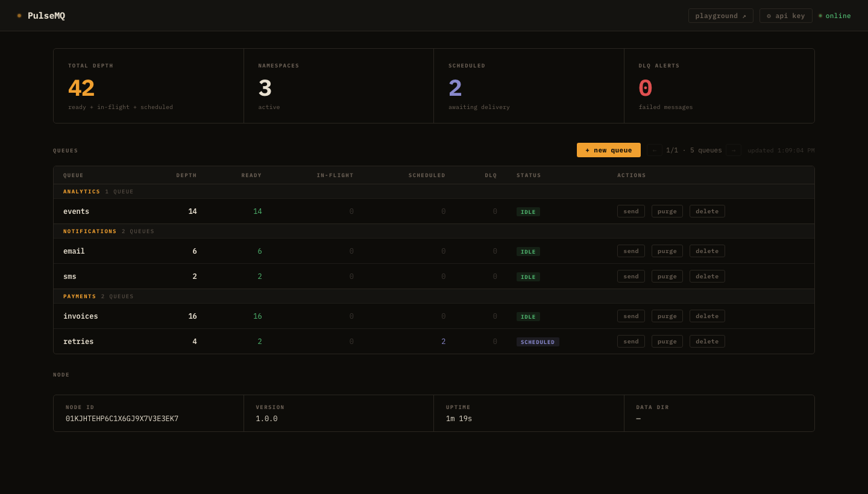Toggle the IDLE status badge on events queue
The image size is (868, 494).
click(x=528, y=211)
